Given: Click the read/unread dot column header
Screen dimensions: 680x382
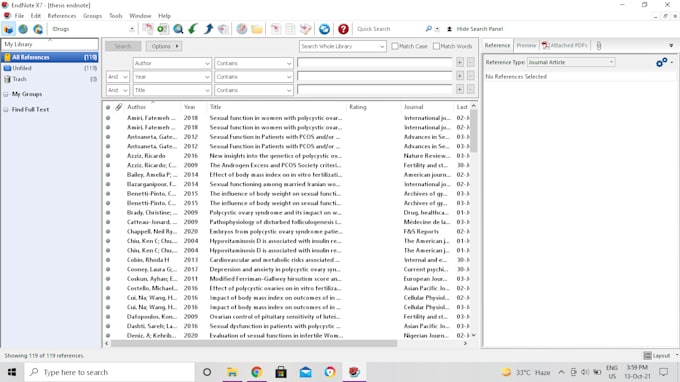Looking at the screenshot, I should (108, 107).
